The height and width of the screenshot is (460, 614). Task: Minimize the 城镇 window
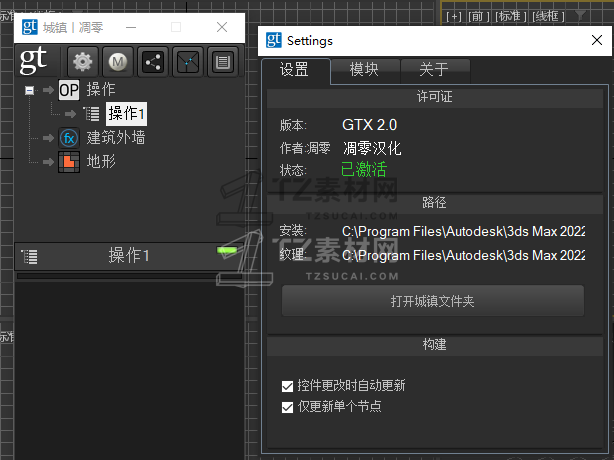point(131,27)
